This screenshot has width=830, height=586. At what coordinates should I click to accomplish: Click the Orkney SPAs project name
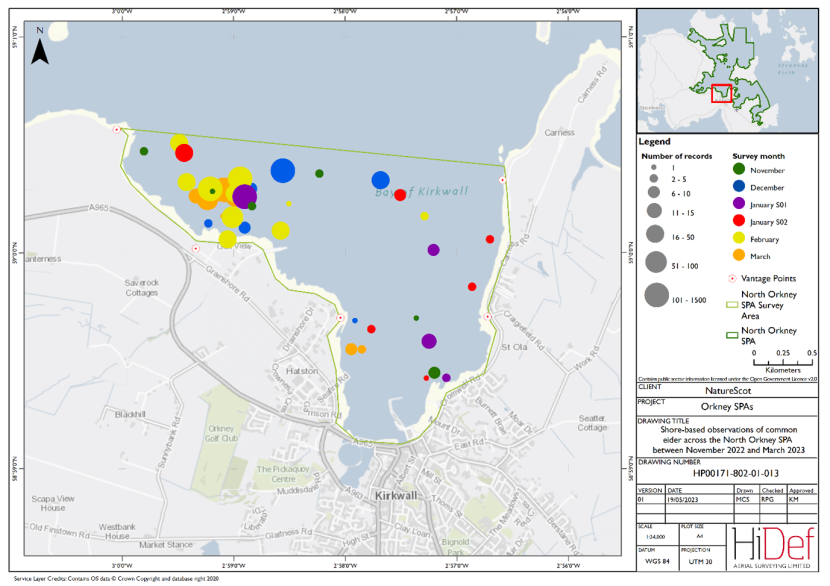(727, 407)
